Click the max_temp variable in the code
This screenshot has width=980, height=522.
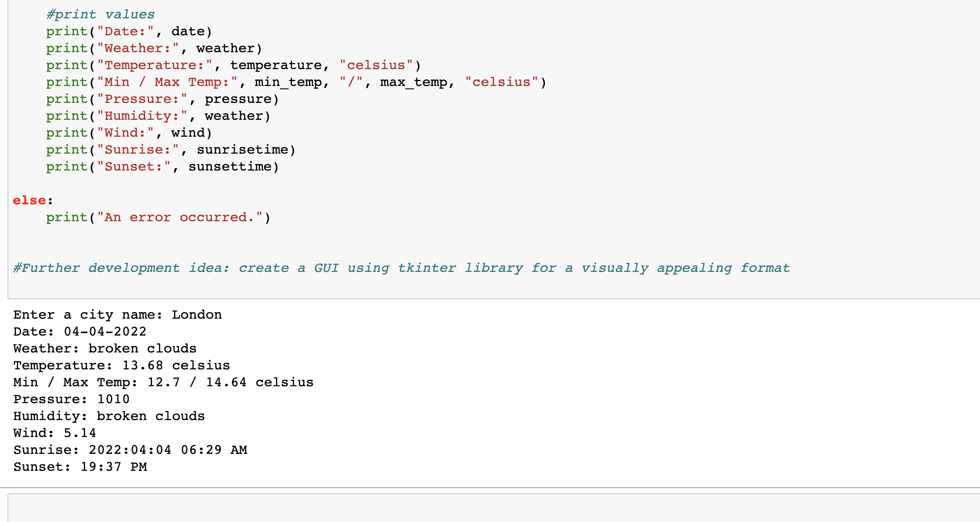tap(413, 82)
